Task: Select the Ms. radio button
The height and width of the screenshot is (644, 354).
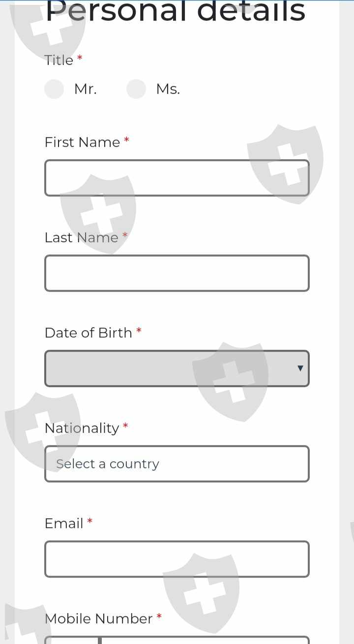Action: [136, 89]
